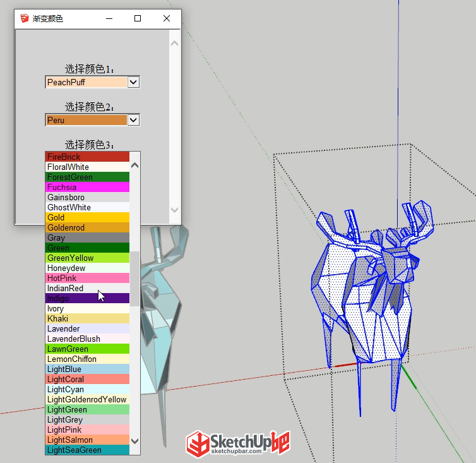Screen dimensions: 476x463
Task: Choose Gainsboro from the color list
Action: click(87, 197)
